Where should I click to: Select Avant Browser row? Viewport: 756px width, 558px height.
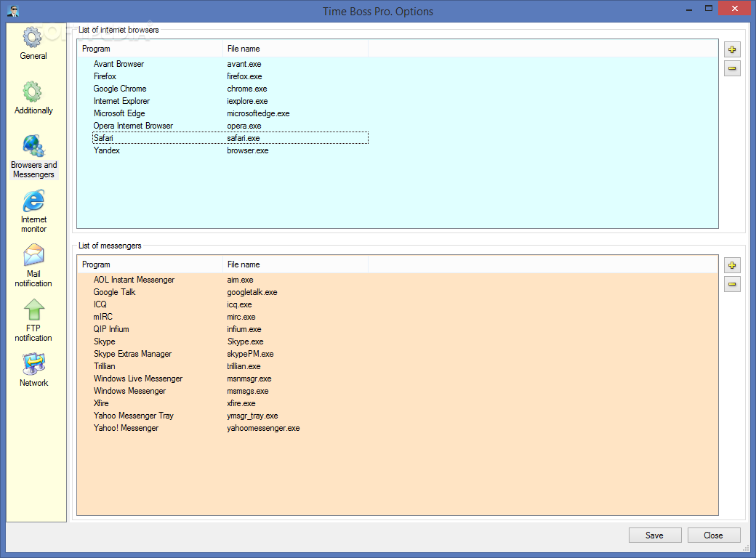click(230, 64)
